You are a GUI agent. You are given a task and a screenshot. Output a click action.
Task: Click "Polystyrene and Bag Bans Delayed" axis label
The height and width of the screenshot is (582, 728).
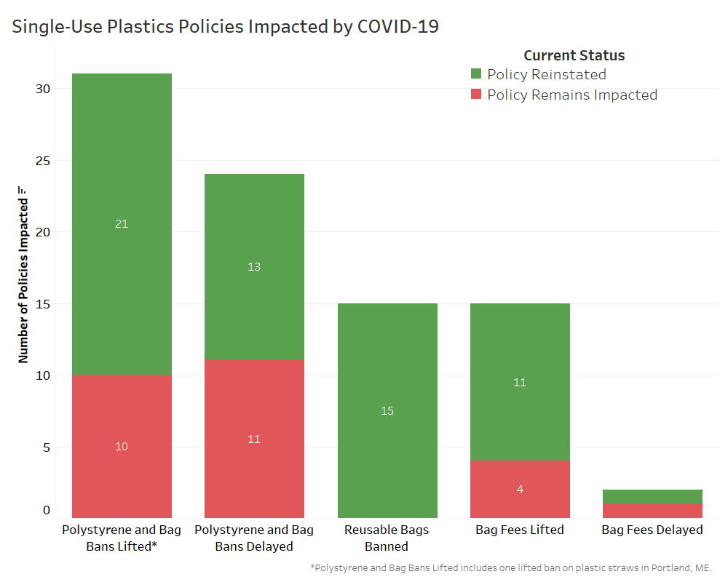(254, 538)
